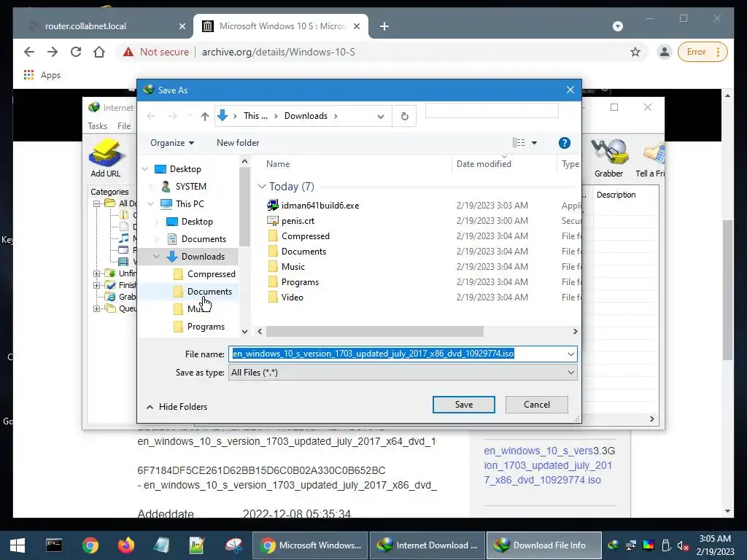Open the Windows Start menu
747x560 pixels.
tap(18, 545)
